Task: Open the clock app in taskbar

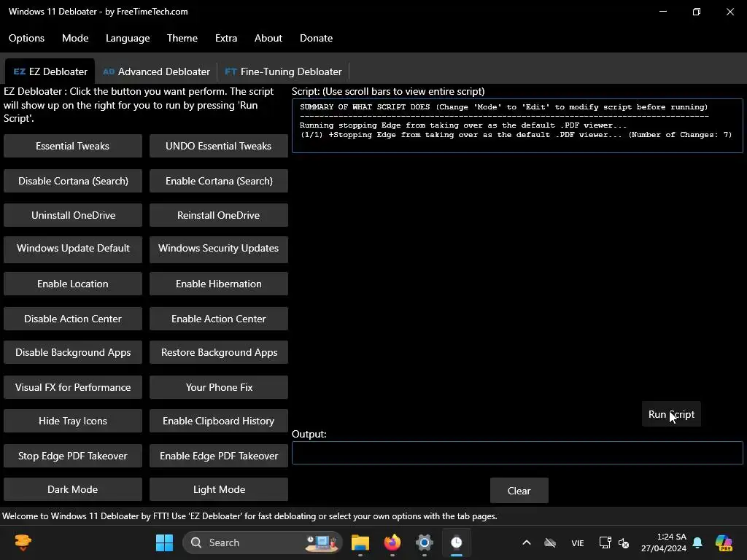Action: [457, 542]
